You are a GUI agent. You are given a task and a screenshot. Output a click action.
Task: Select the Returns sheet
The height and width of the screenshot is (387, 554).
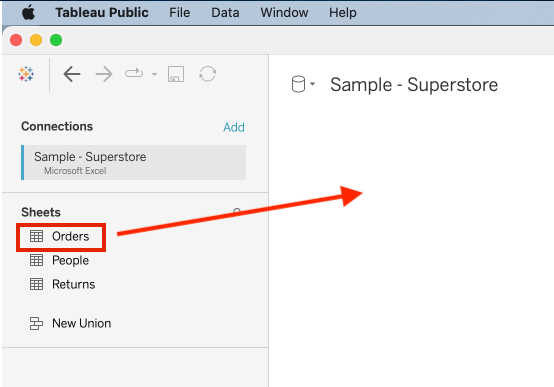tap(73, 284)
